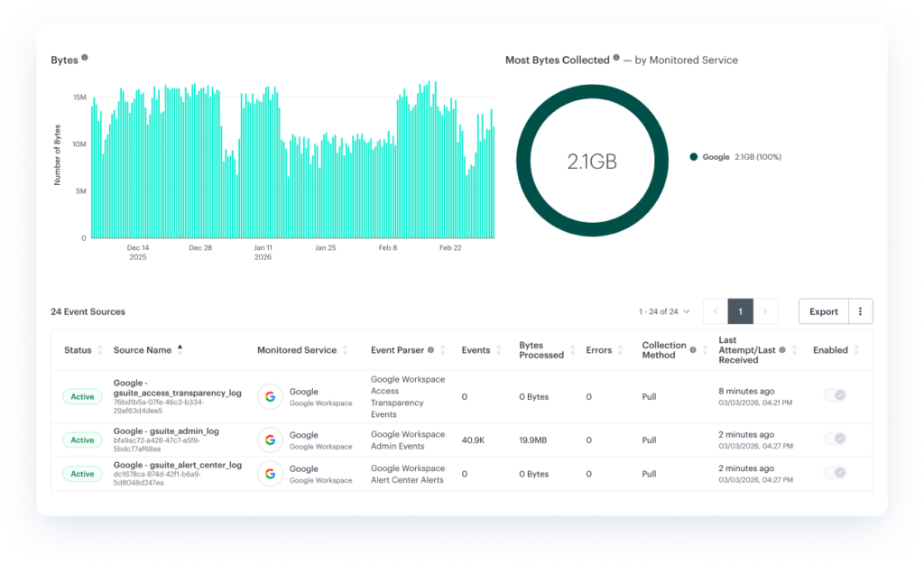Click Google legend color dot

pyautogui.click(x=694, y=157)
